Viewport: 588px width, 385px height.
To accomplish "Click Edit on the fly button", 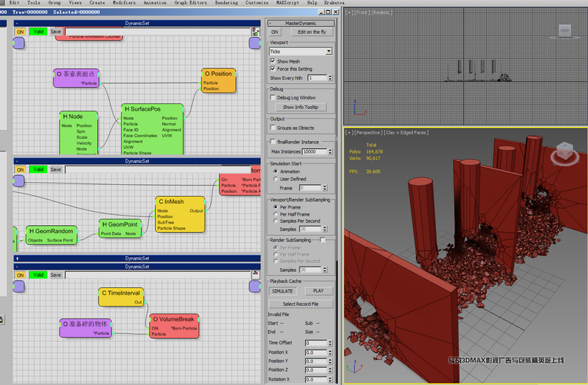I will [312, 32].
